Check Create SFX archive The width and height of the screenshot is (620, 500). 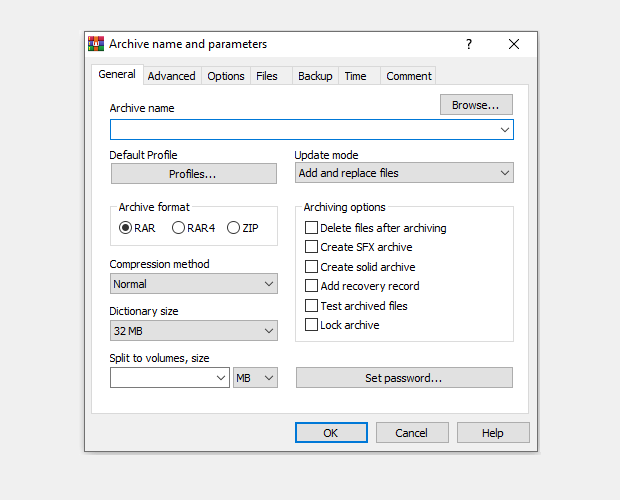[311, 247]
